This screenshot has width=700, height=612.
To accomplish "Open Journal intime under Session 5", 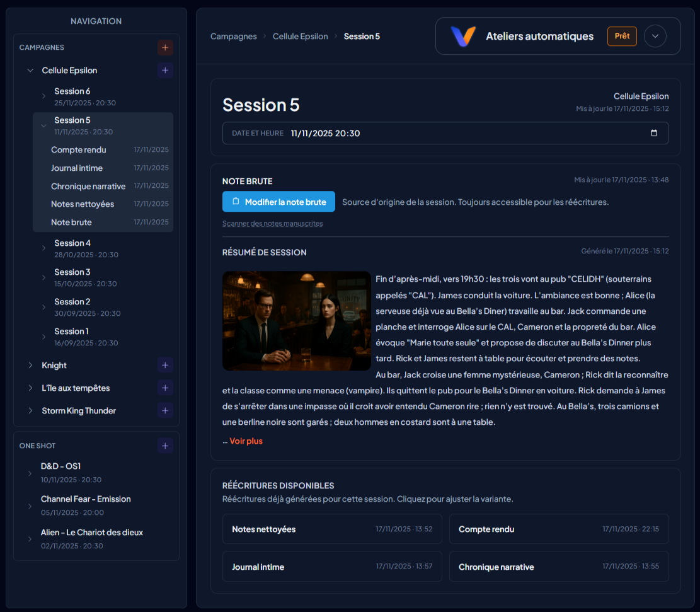I will pyautogui.click(x=77, y=168).
